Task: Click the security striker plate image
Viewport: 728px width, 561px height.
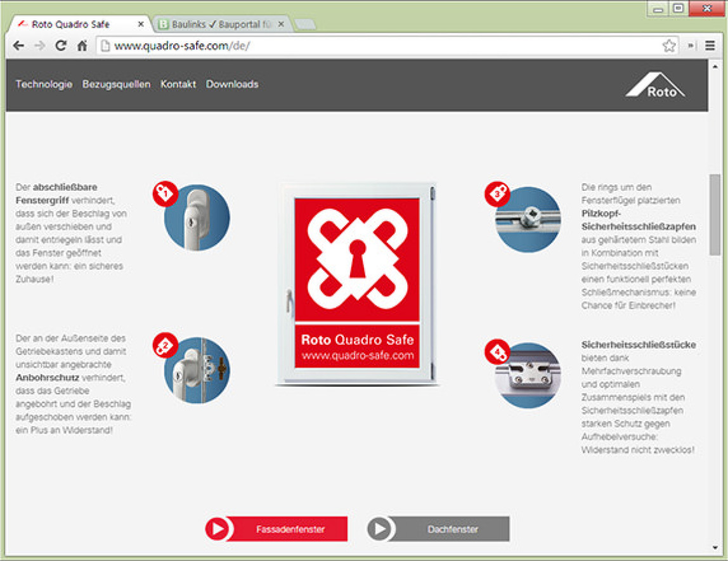Action: click(528, 375)
